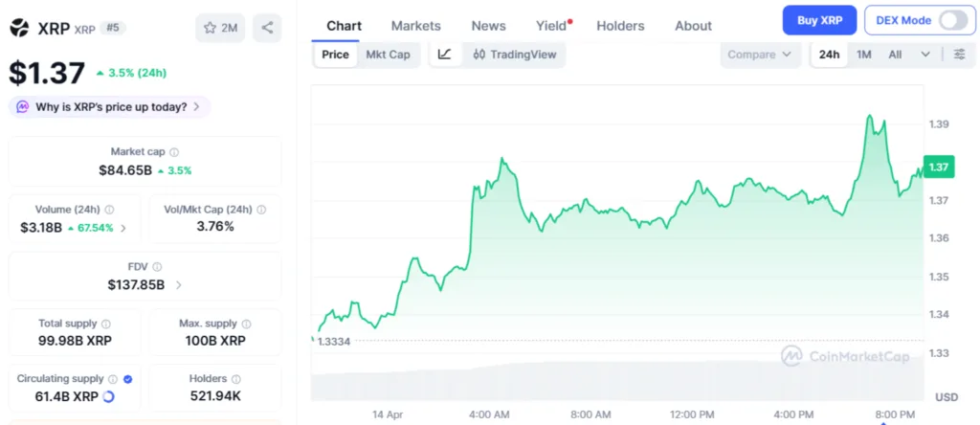Click the Buy XRP button

point(819,20)
